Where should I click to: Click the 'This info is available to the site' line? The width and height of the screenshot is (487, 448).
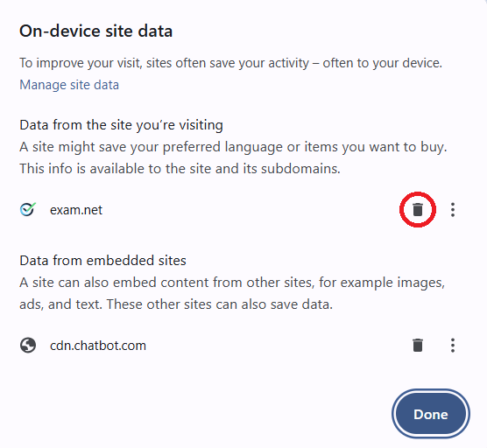pos(180,169)
